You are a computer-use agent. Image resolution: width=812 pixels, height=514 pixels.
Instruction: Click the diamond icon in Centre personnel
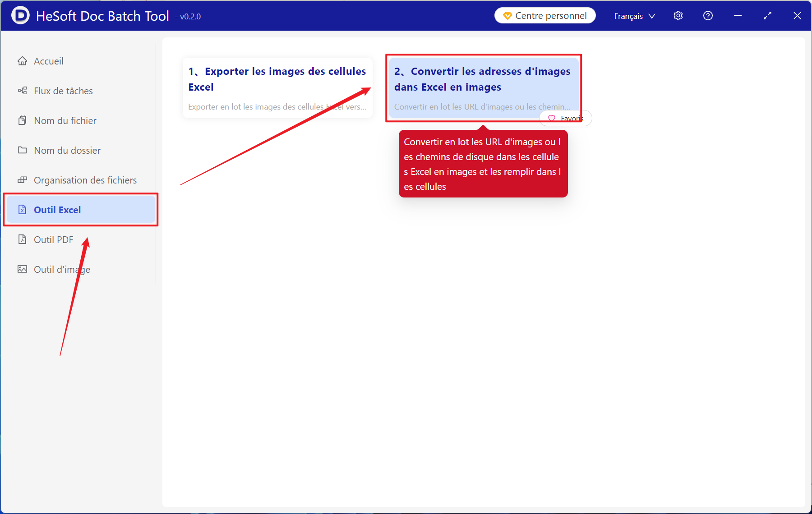pos(507,16)
